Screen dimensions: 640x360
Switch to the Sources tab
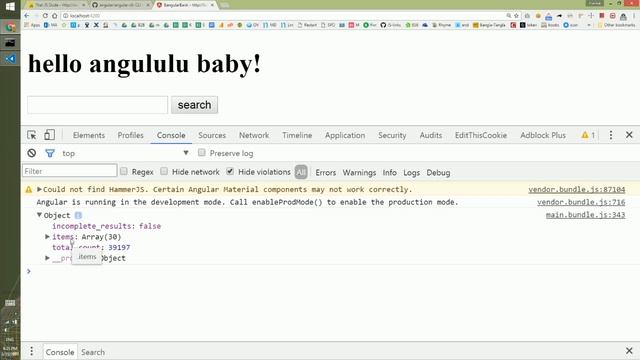[x=212, y=135]
